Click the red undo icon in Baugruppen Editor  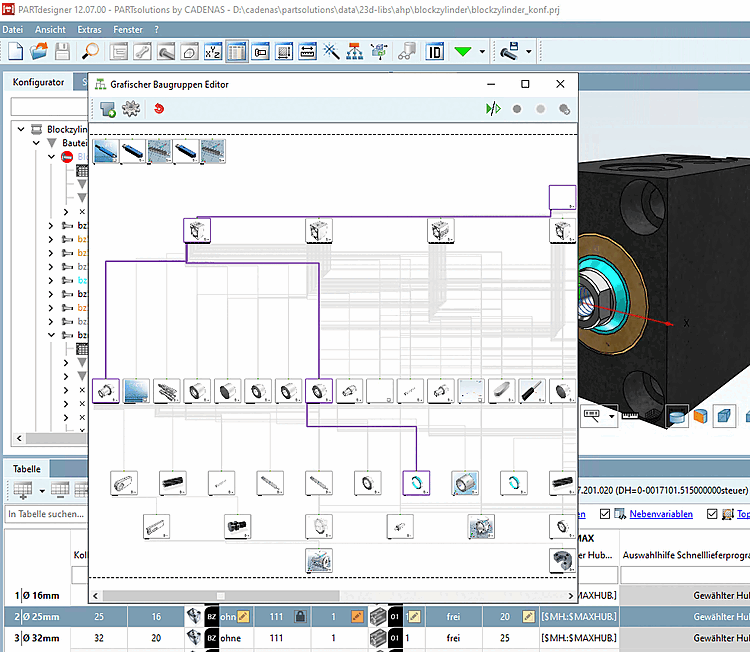(x=158, y=109)
